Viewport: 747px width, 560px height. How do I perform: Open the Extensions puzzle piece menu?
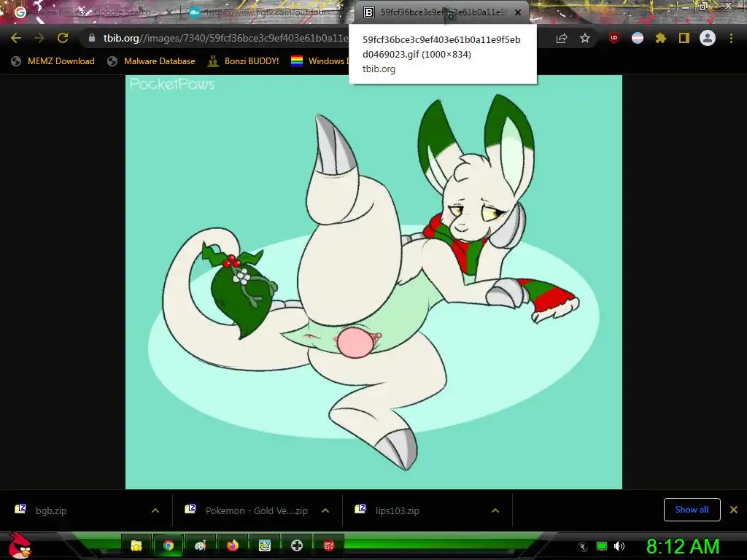point(661,38)
